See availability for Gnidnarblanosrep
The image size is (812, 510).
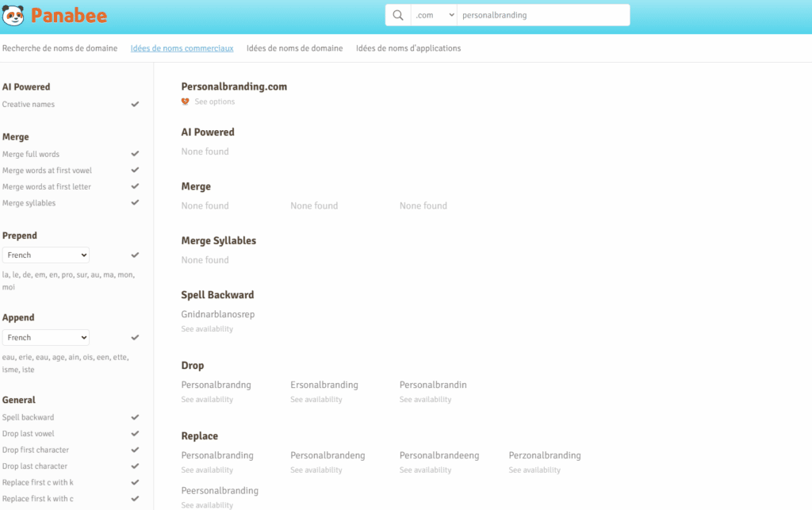(207, 329)
